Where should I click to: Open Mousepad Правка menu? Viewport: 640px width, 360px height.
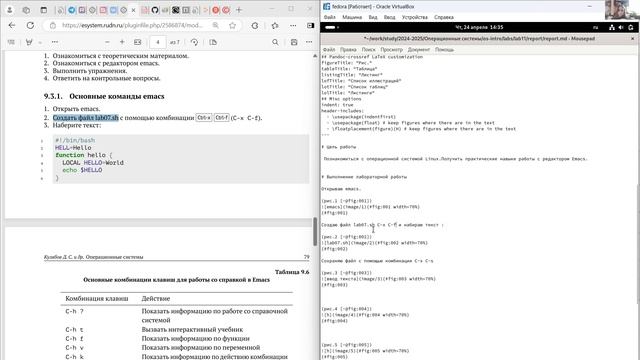pos(348,49)
